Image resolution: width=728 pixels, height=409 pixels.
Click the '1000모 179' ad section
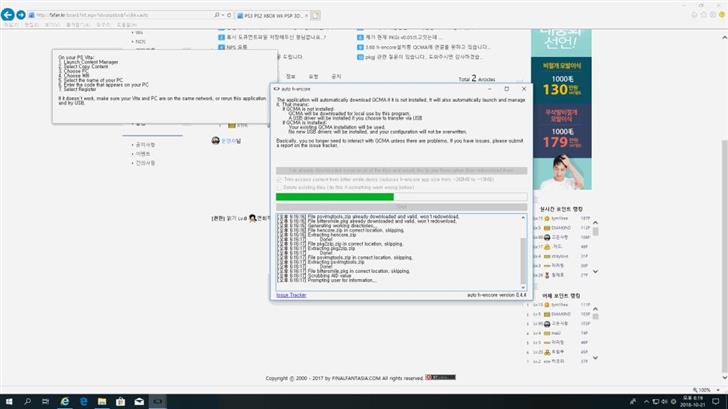pyautogui.click(x=561, y=133)
